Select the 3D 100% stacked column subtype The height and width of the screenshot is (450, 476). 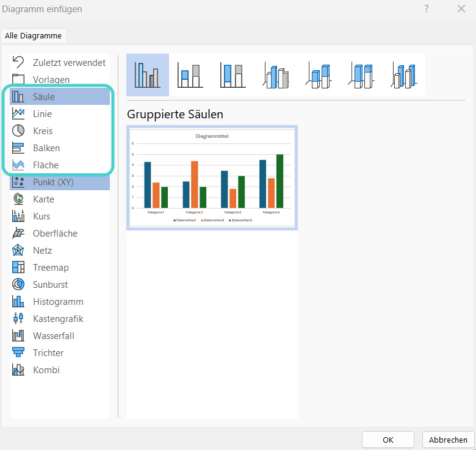361,75
